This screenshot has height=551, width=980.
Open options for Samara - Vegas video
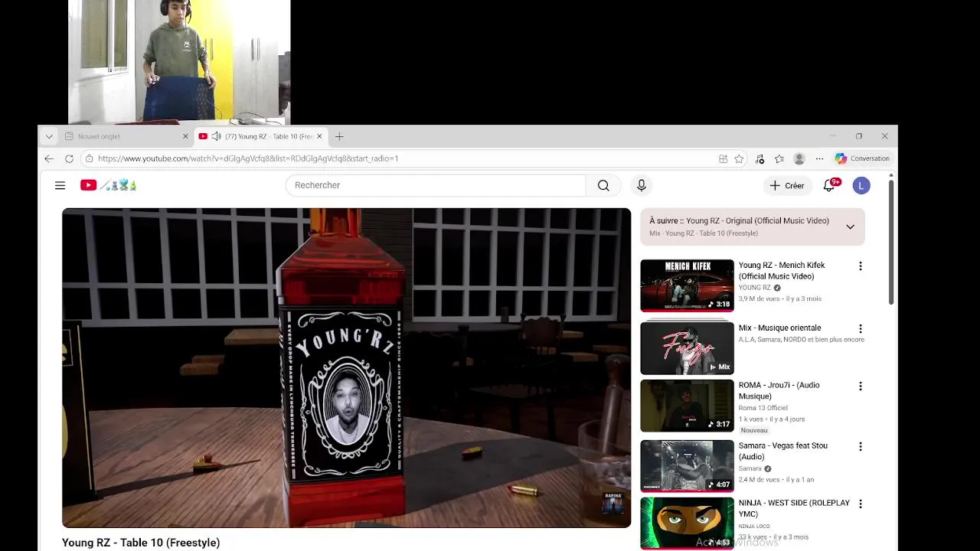861,446
